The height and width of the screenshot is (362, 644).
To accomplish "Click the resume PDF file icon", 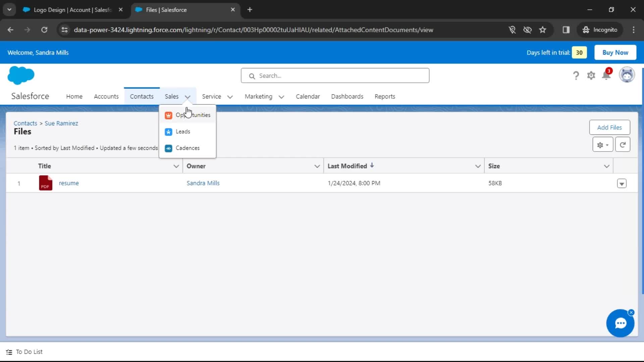I will [46, 183].
